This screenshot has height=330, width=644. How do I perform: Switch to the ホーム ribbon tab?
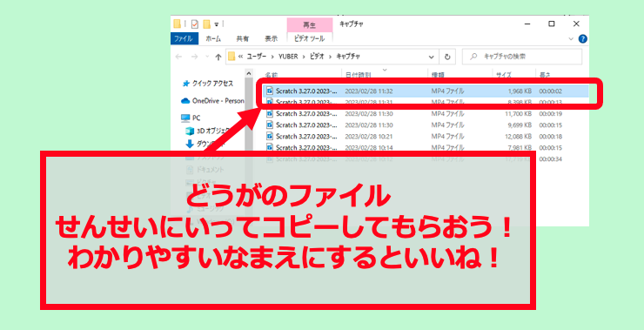click(x=212, y=38)
